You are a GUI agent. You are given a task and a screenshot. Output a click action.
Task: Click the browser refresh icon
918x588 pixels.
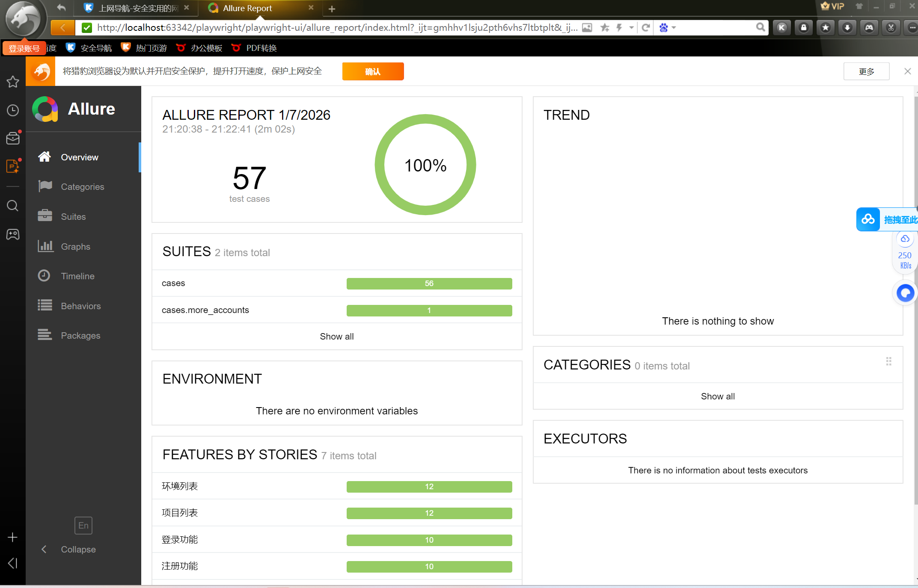coord(646,28)
